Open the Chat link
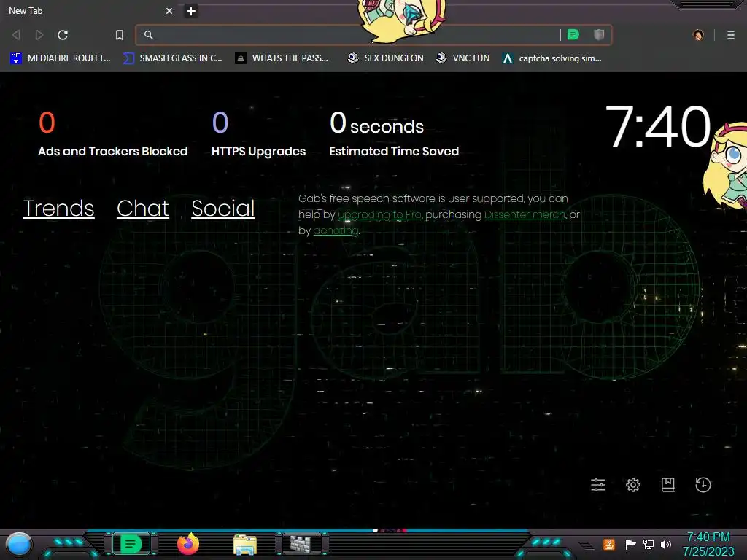The width and height of the screenshot is (747, 560). tap(143, 209)
